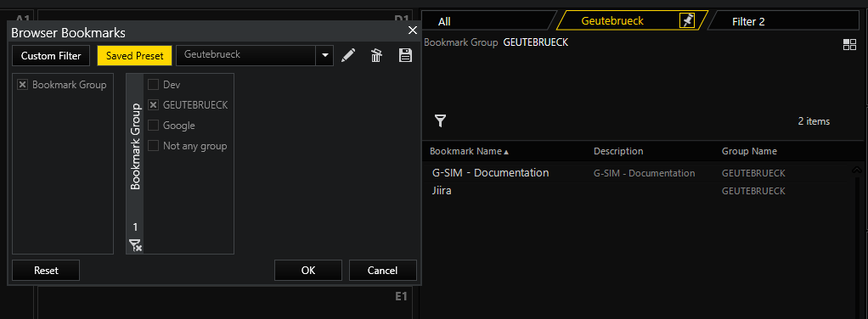This screenshot has width=868, height=319.
Task: Clear Bookmark Group filter icon
Action: pos(135,245)
